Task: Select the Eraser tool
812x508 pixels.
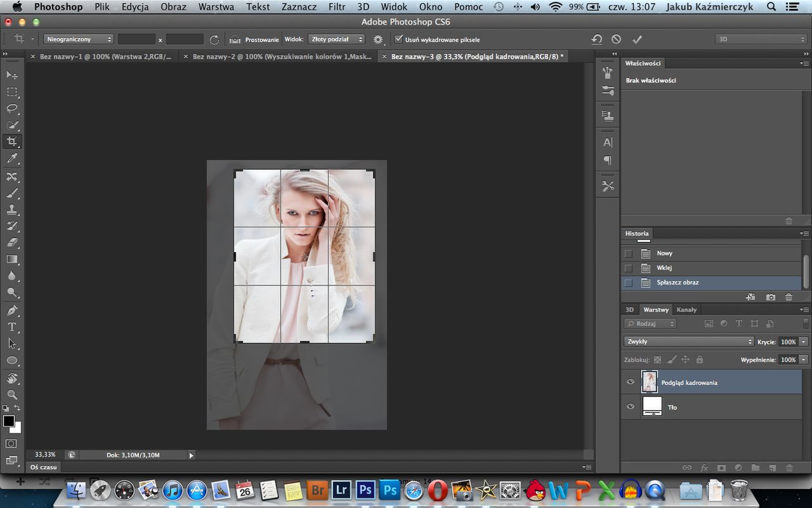Action: 12,243
